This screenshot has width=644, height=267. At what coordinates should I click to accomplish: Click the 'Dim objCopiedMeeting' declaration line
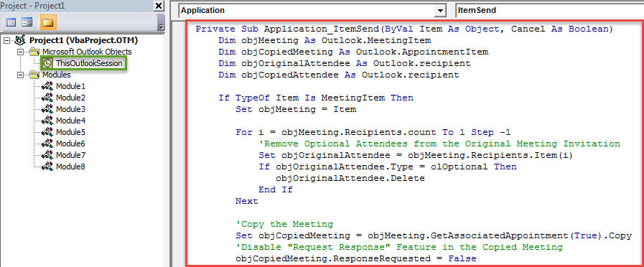[353, 52]
